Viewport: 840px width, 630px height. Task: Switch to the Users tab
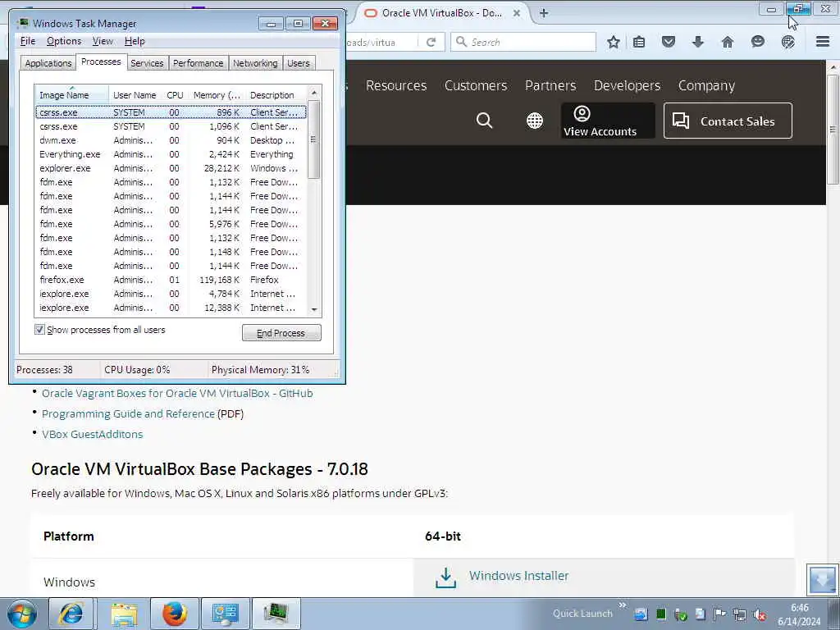[x=299, y=63]
